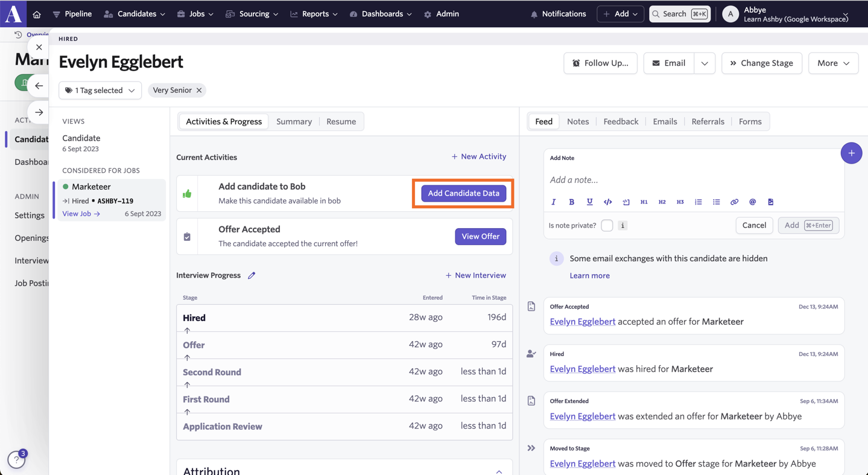Click the '+ New Interview' link
Viewport: 868px width, 475px height.
tap(476, 275)
